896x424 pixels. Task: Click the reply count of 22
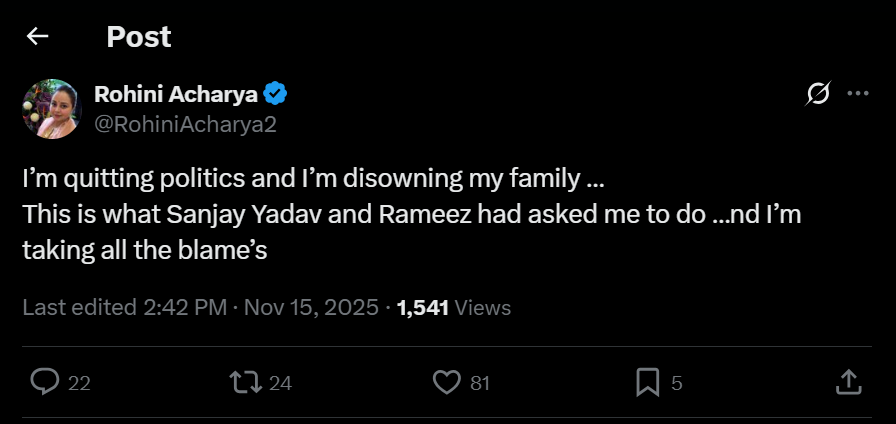click(78, 382)
